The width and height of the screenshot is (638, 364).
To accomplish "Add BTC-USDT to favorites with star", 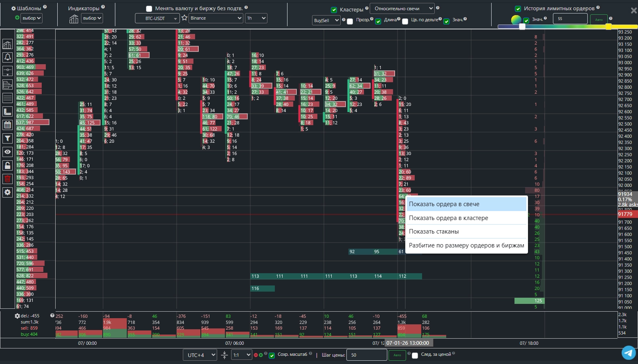I will pos(184,18).
